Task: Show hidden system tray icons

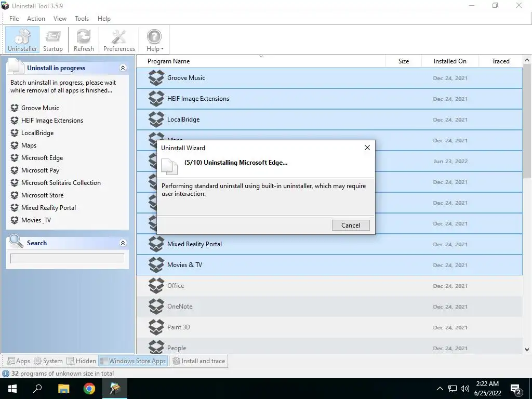Action: click(x=440, y=389)
